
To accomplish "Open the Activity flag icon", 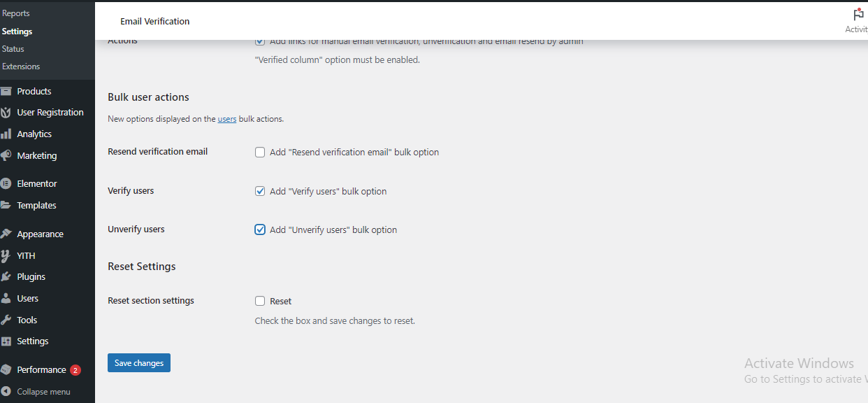I will [858, 14].
